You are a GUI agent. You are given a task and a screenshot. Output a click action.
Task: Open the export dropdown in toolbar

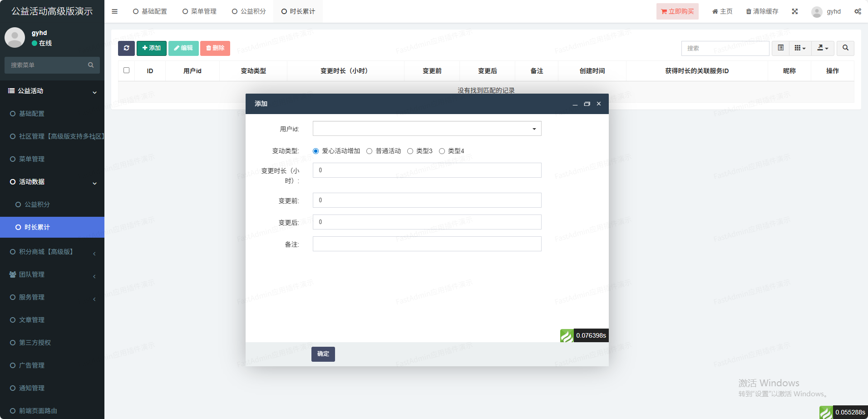(x=823, y=48)
